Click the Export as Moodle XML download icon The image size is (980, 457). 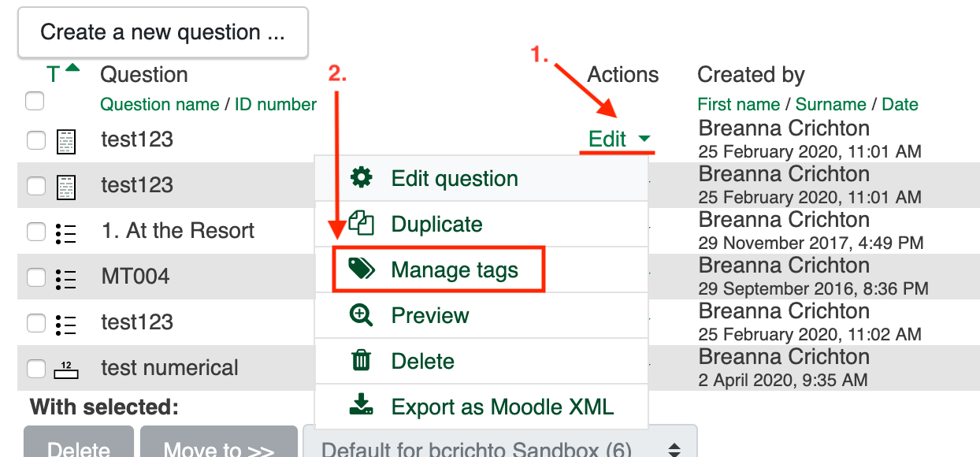pos(361,407)
